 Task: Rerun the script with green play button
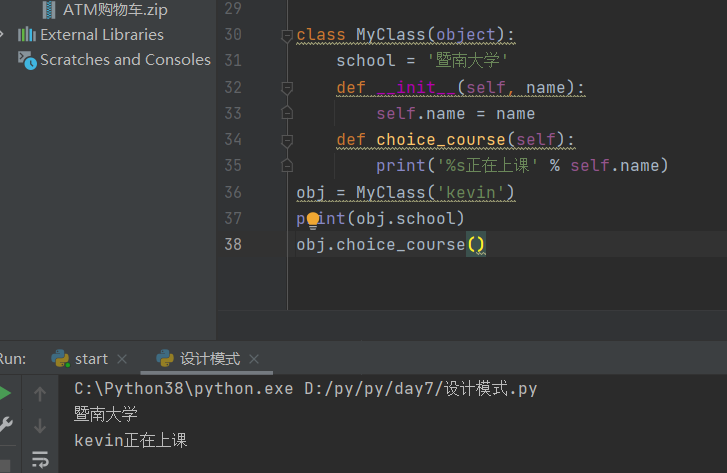click(5, 393)
